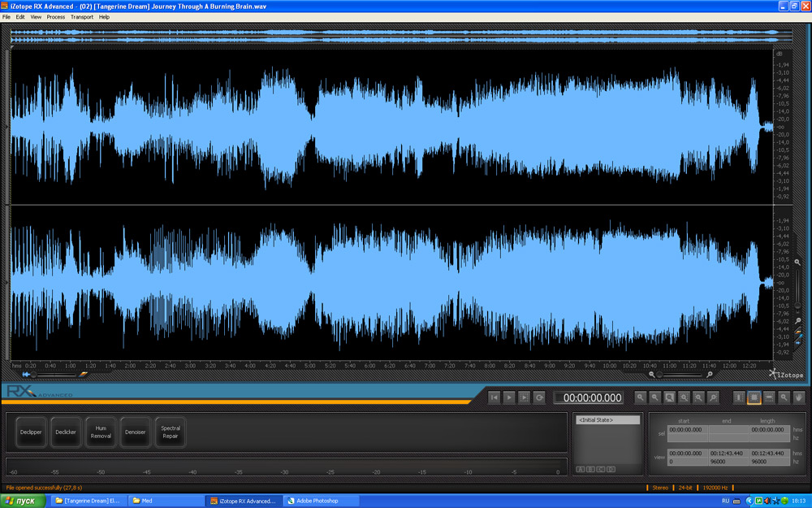Switch to Adobe Photoshop in taskbar
The image size is (812, 508).
click(x=317, y=501)
